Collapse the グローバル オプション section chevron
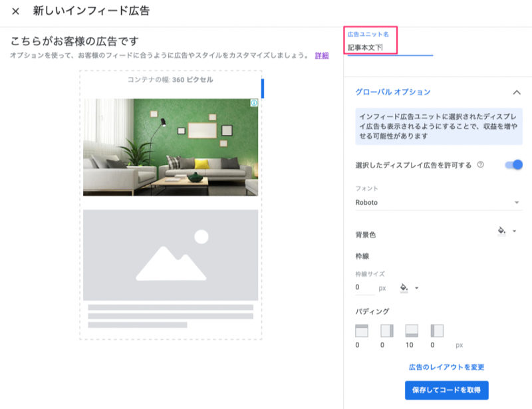This screenshot has width=532, height=409. 517,92
